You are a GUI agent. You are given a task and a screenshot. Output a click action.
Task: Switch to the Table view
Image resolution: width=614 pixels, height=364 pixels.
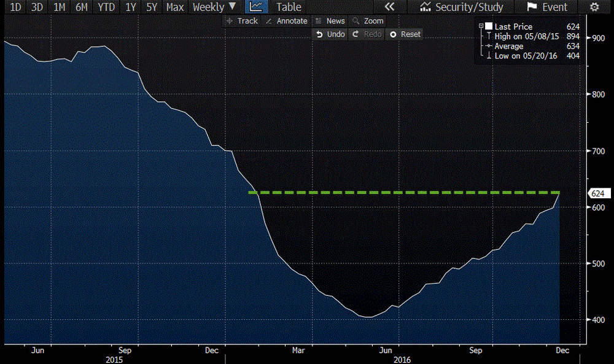coord(289,7)
